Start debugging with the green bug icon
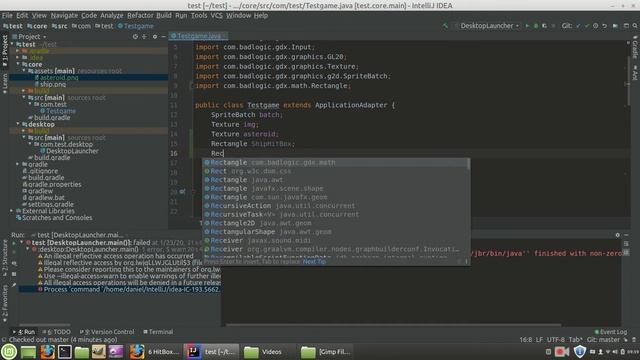The image size is (640, 360). tap(536, 26)
